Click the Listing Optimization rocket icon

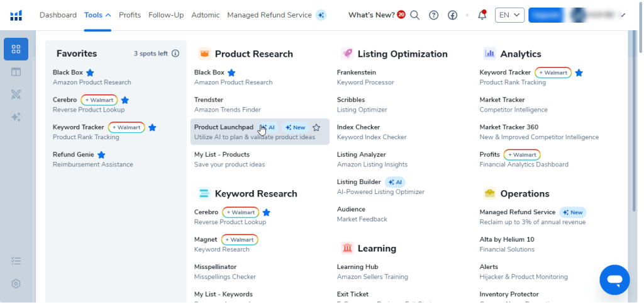[347, 54]
